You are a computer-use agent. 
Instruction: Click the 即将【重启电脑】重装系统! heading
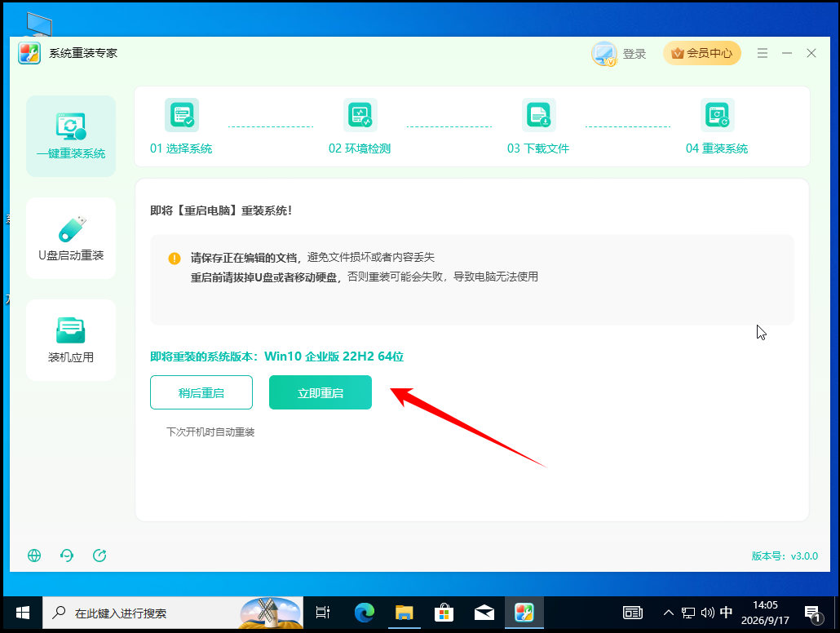[x=221, y=210]
